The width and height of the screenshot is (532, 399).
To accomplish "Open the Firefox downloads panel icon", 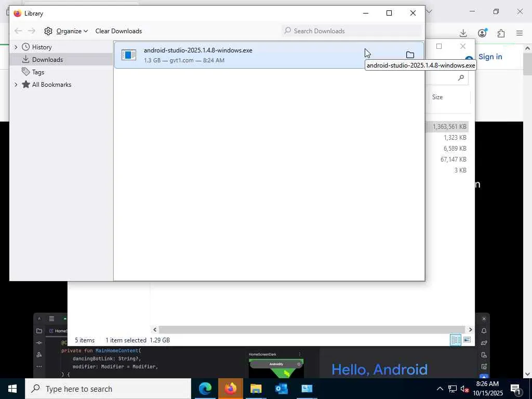I will tap(463, 33).
